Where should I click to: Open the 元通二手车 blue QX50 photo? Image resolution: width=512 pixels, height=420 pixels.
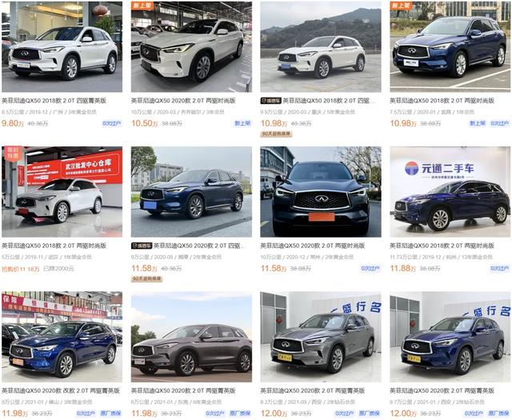(450, 192)
